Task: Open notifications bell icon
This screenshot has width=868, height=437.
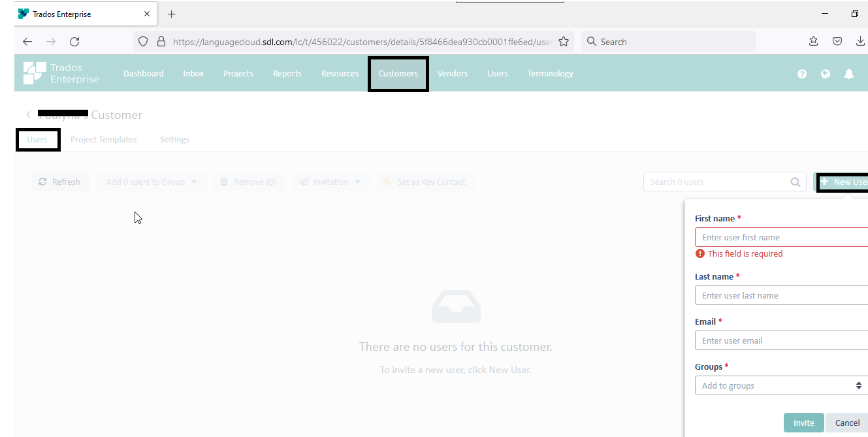Action: (x=849, y=74)
